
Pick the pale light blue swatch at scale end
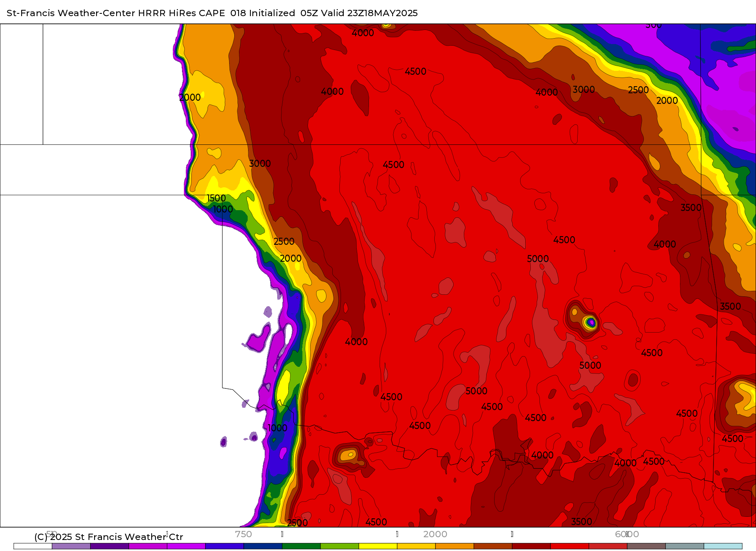pos(723,546)
